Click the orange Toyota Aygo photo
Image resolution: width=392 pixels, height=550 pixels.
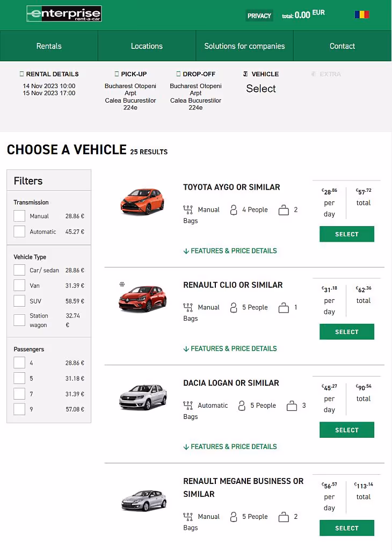point(143,201)
